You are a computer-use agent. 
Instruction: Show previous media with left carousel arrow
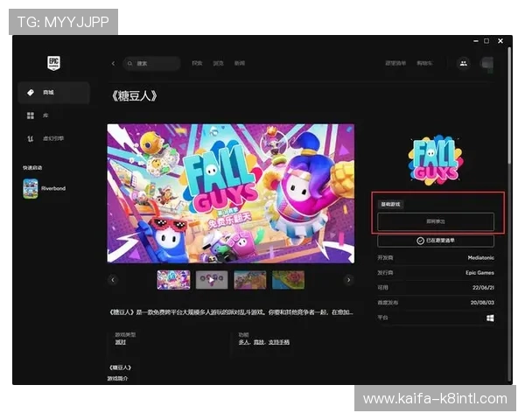coord(113,280)
